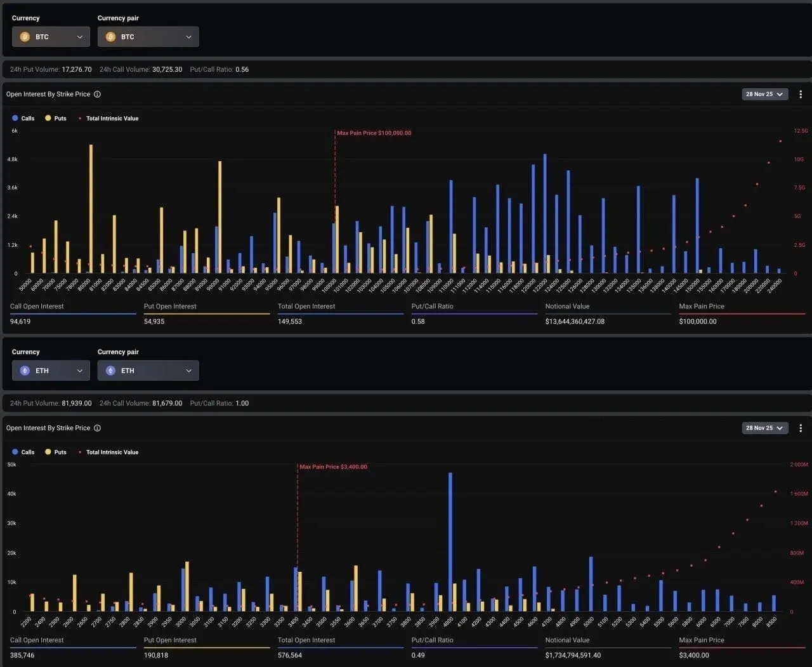Screen dimensions: 812x667
Task: Open three-dot menu on ETH chart
Action: click(x=801, y=428)
